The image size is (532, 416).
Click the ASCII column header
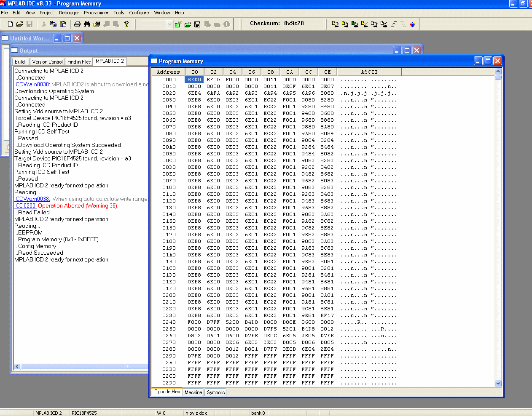(x=369, y=72)
